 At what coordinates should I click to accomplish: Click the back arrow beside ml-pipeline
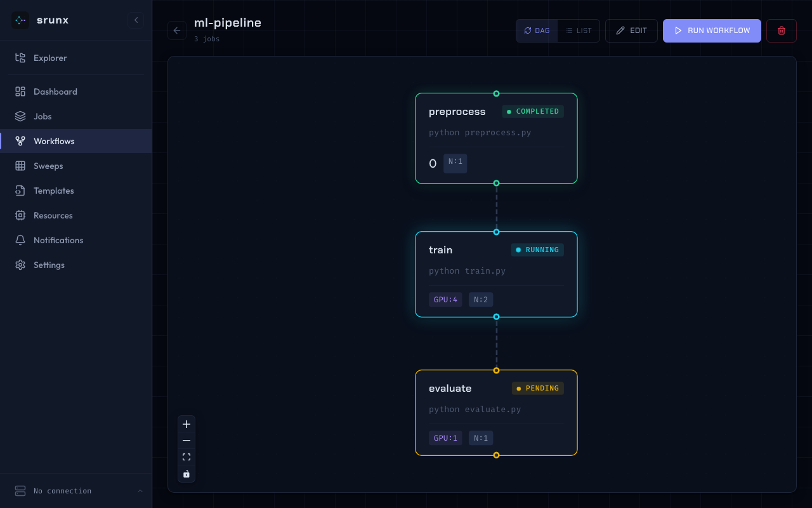click(x=177, y=30)
